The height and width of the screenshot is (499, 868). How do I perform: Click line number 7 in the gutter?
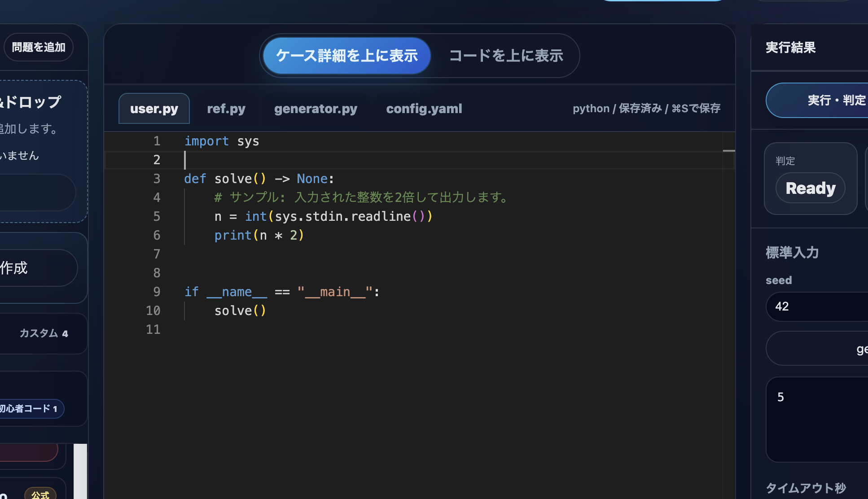click(157, 254)
